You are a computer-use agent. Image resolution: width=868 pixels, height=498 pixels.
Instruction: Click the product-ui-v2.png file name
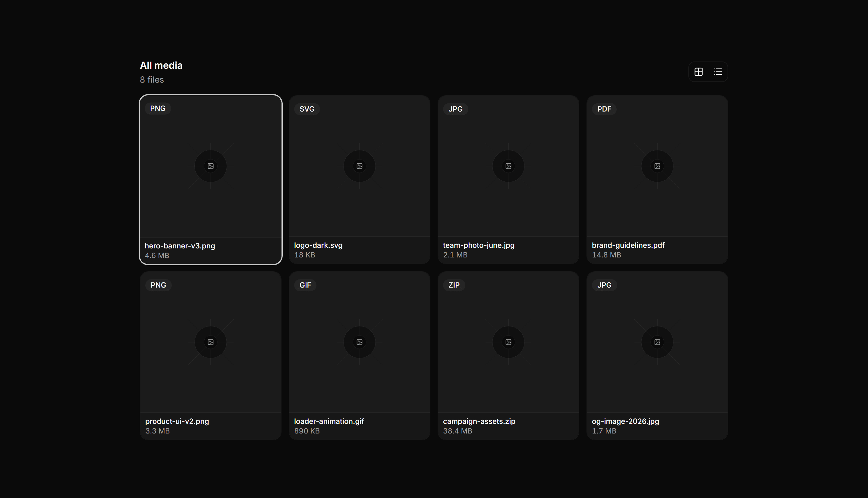click(177, 421)
